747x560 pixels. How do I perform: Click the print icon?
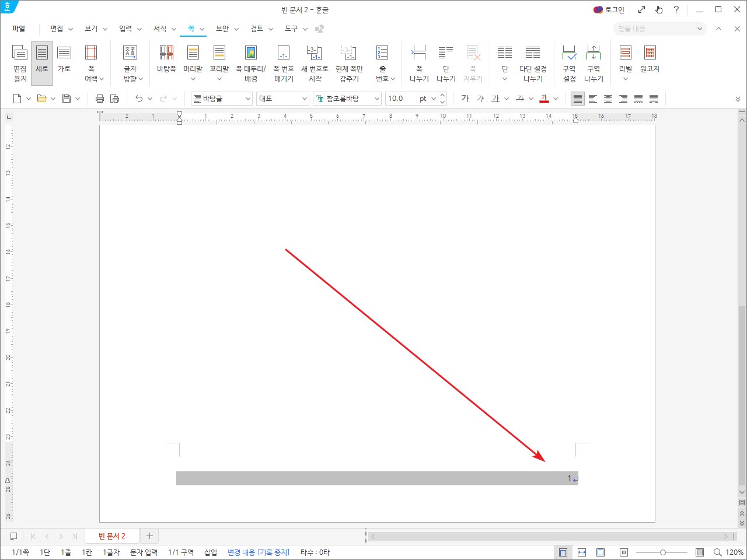pos(100,99)
